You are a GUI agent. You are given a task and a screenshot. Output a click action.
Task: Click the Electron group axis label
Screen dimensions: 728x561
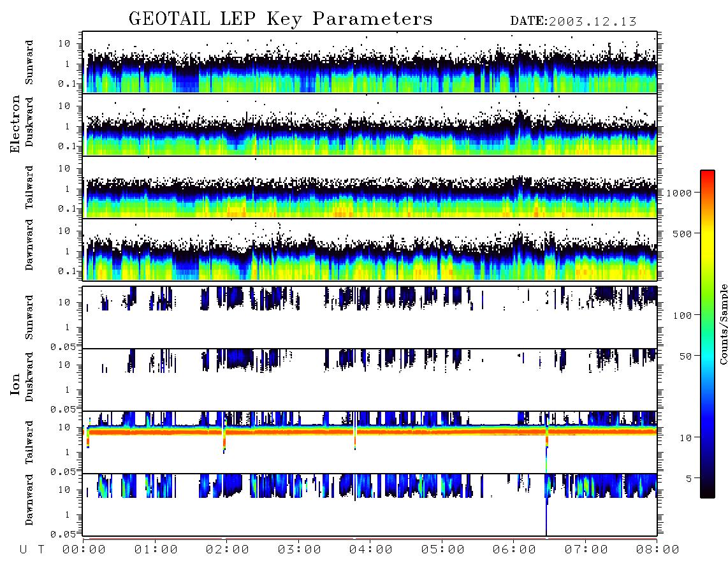(x=15, y=124)
